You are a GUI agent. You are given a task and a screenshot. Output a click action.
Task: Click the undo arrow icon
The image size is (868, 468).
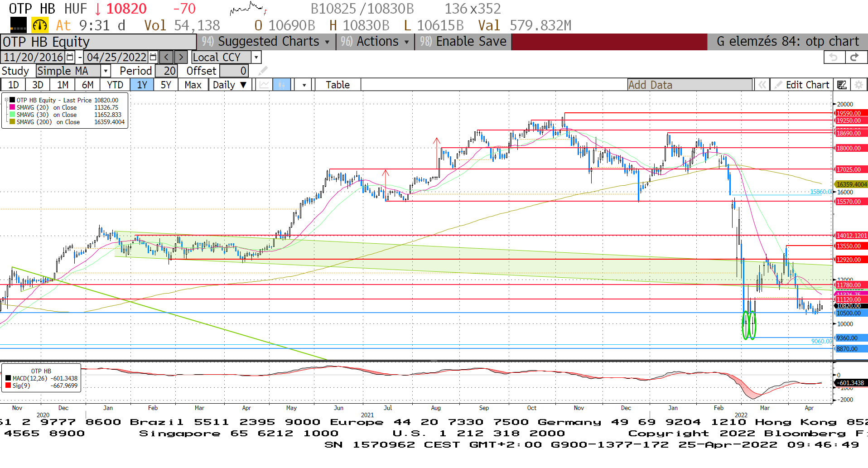point(834,57)
